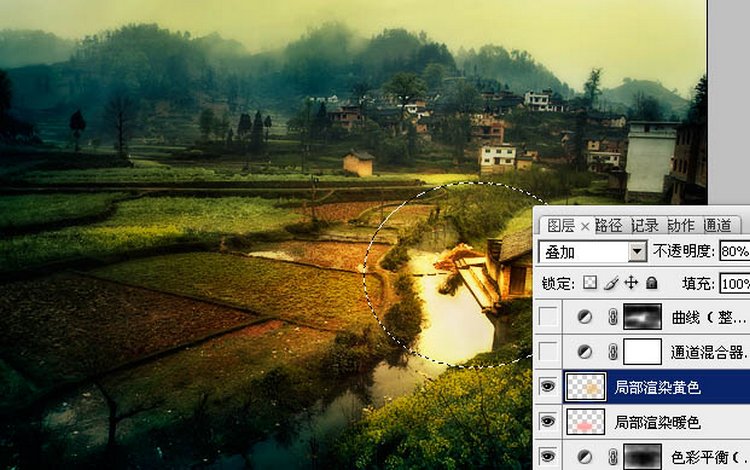Image resolution: width=750 pixels, height=470 pixels.
Task: Open the 叠加 blend mode dropdown
Action: [637, 251]
